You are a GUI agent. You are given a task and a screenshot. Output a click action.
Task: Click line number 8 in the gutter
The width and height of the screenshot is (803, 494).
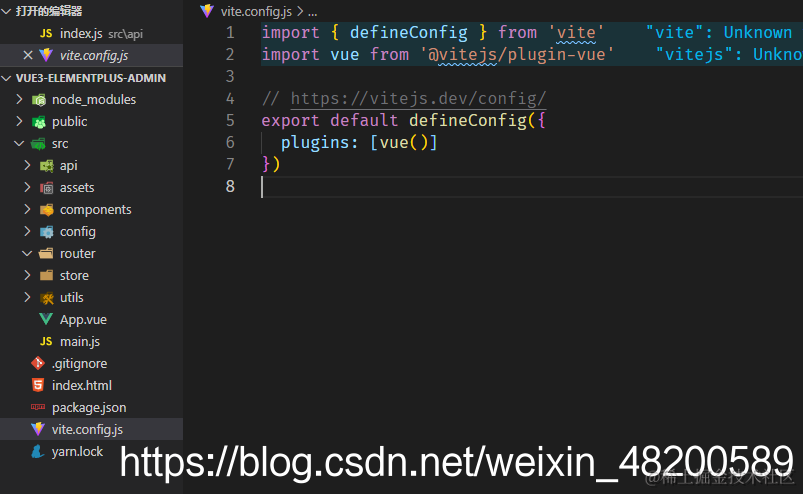pos(230,186)
